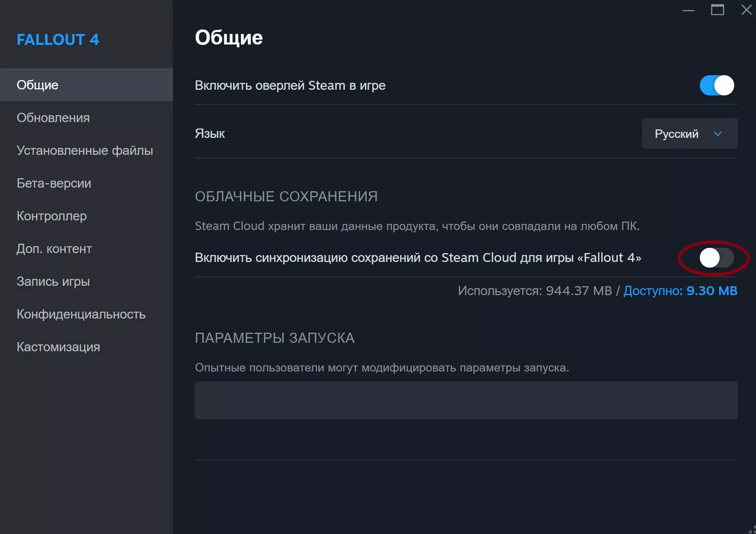Click into the launch options text field
This screenshot has width=756, height=534.
point(466,400)
